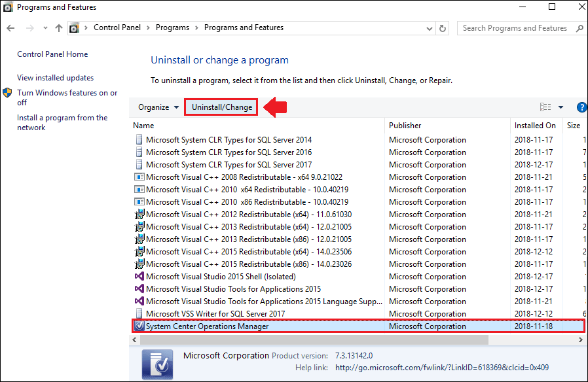Select System Center Operations Manager name

coord(208,326)
